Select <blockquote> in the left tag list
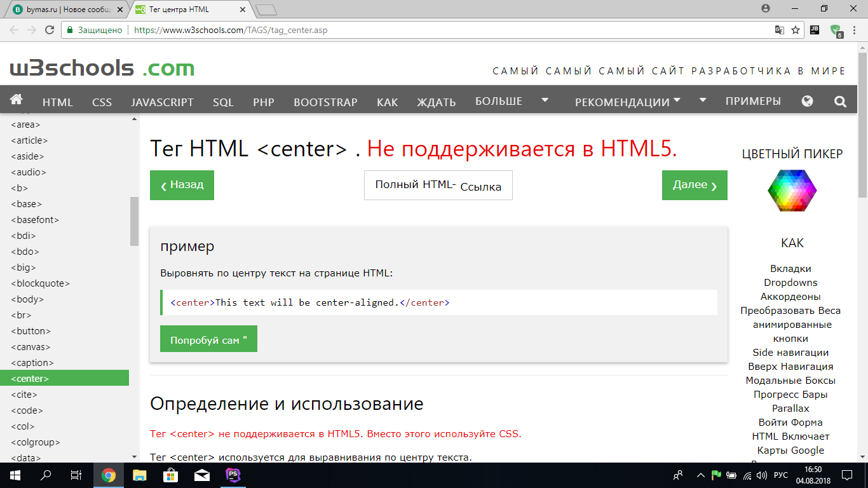This screenshot has width=868, height=488. pyautogui.click(x=41, y=283)
